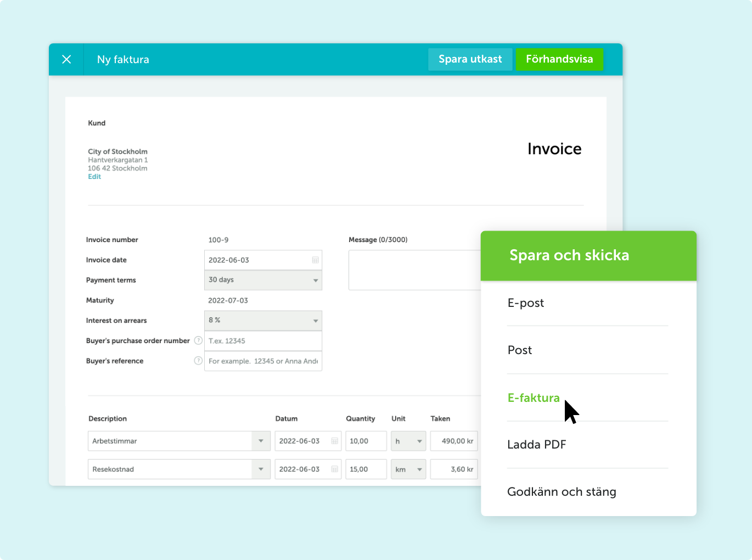
Task: Click the price field showing 490,00 kr
Action: pyautogui.click(x=454, y=441)
